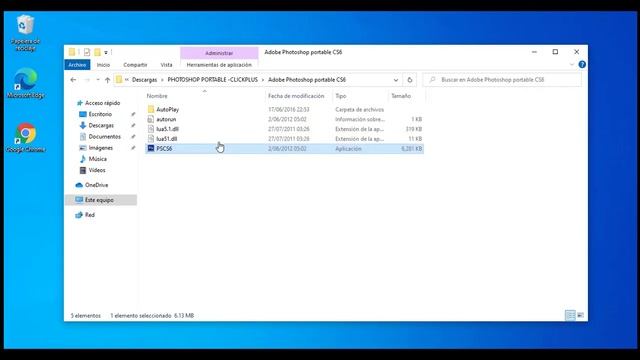Click Carpeta de archivos type cell
The image size is (640, 360).
(x=360, y=109)
